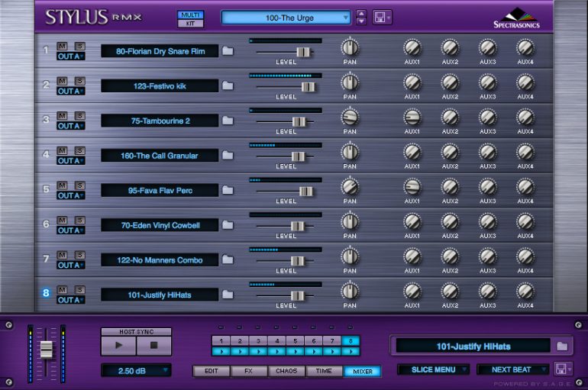Click the AUX1 knob on part 3 Tambourine

(x=412, y=118)
